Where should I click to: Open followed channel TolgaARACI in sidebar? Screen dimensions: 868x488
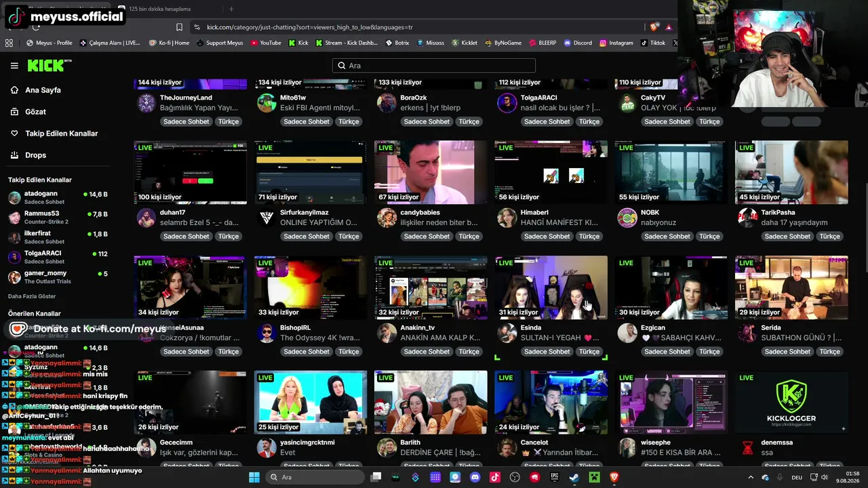pos(58,257)
